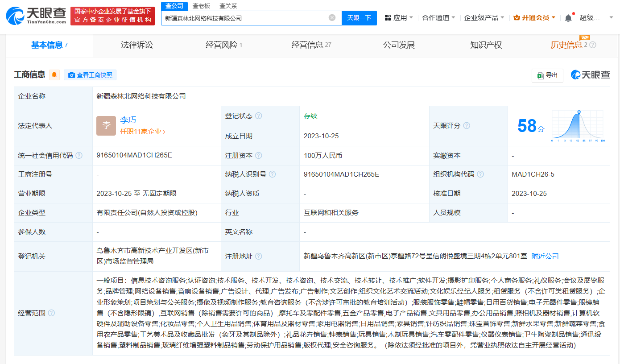Viewport: 620px width, 364px height.
Task: Expand the 超级 account dropdown arrow
Action: (611, 17)
